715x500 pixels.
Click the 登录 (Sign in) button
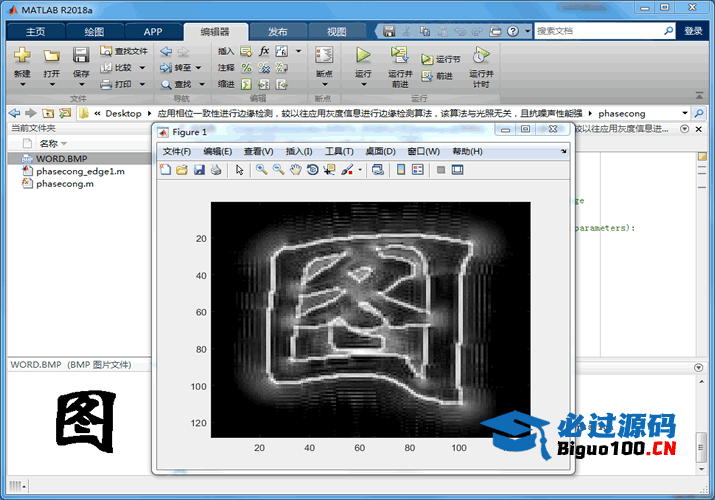[693, 31]
